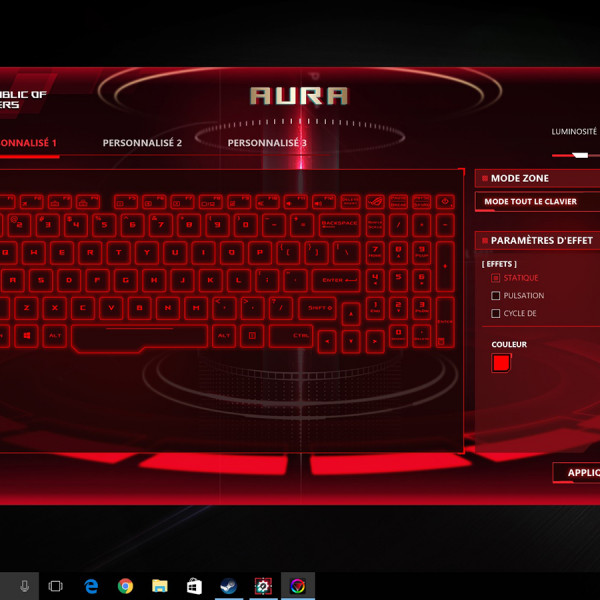
Task: Enable the Cycle de effect checkbox
Action: (496, 314)
